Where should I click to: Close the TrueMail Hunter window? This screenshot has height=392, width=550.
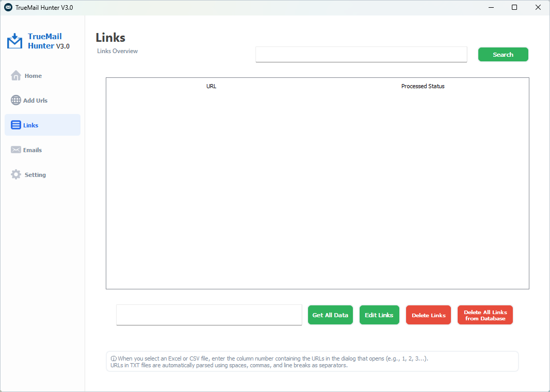[x=538, y=7]
